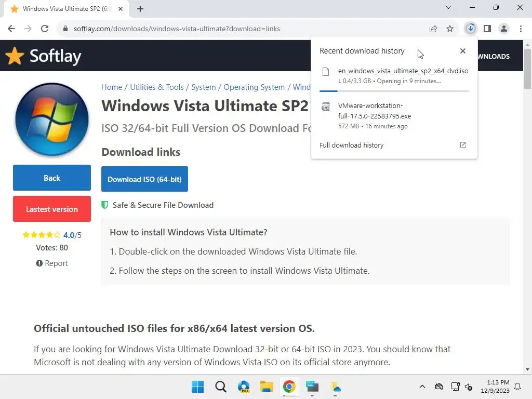Show hidden system tray icons chevron
Image resolution: width=532 pixels, height=399 pixels.
point(422,387)
